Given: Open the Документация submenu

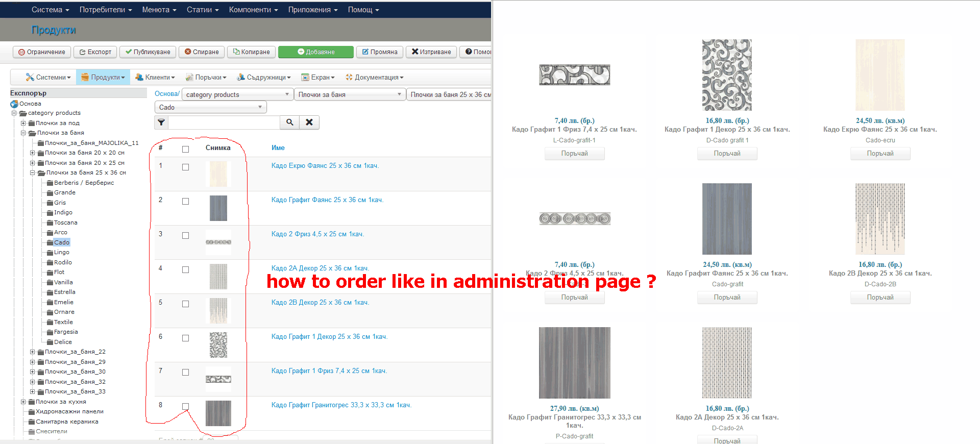Looking at the screenshot, I should [x=374, y=78].
